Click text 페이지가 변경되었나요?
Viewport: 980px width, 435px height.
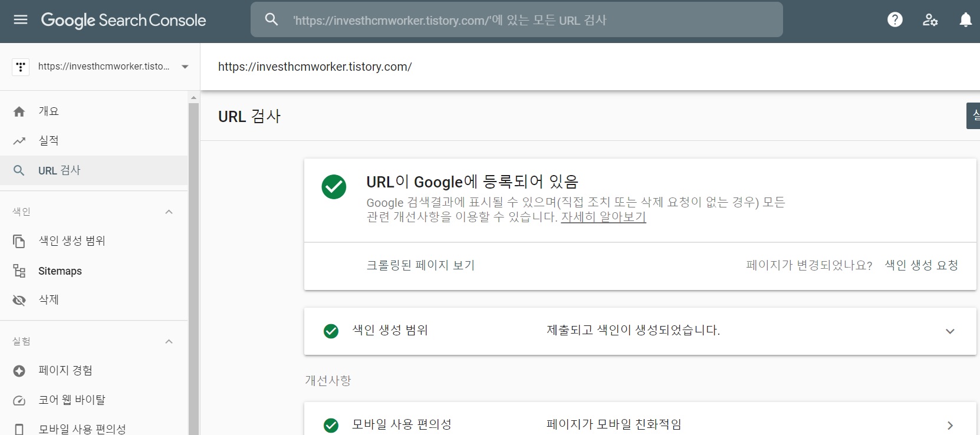pos(809,265)
